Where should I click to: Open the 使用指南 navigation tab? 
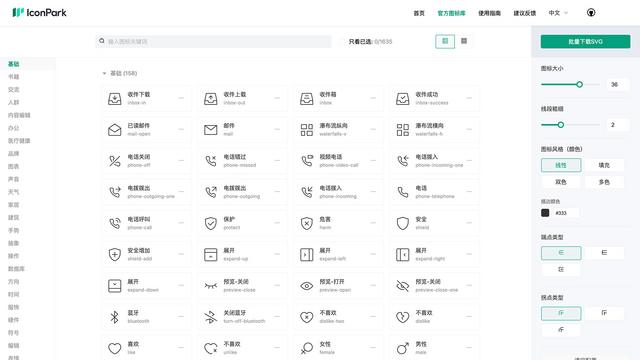pyautogui.click(x=489, y=13)
